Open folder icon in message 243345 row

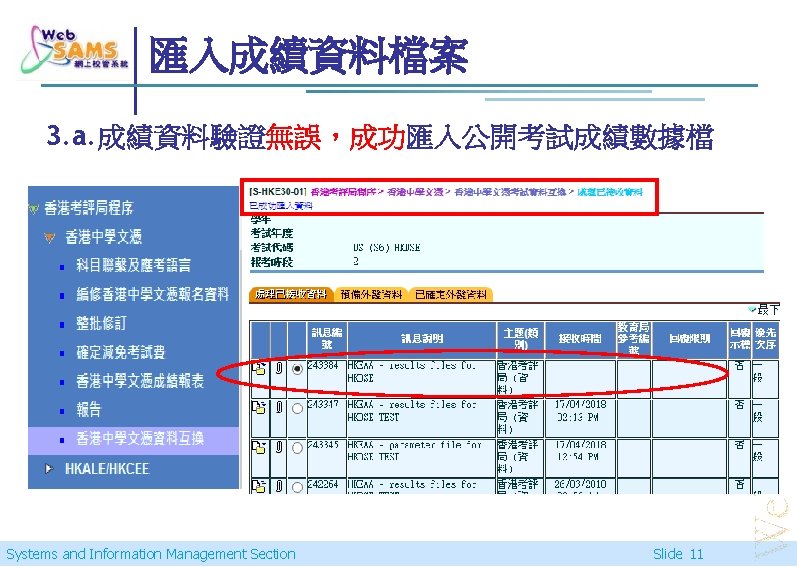pos(259,448)
